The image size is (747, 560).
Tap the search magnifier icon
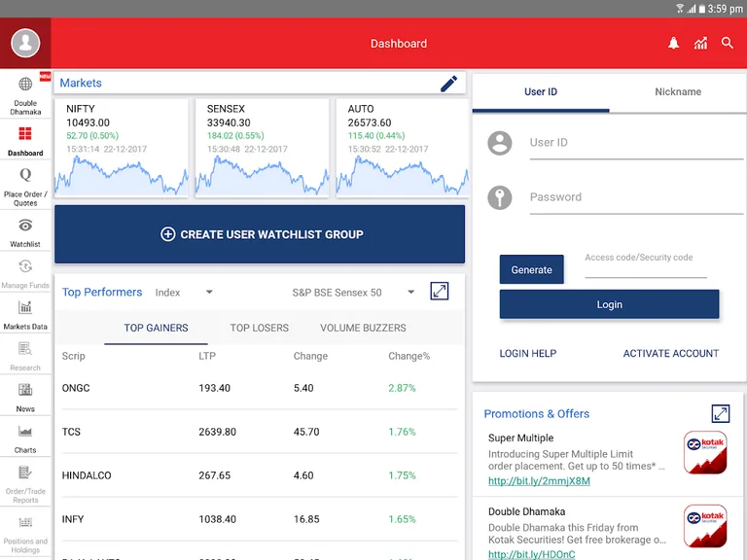tap(727, 43)
